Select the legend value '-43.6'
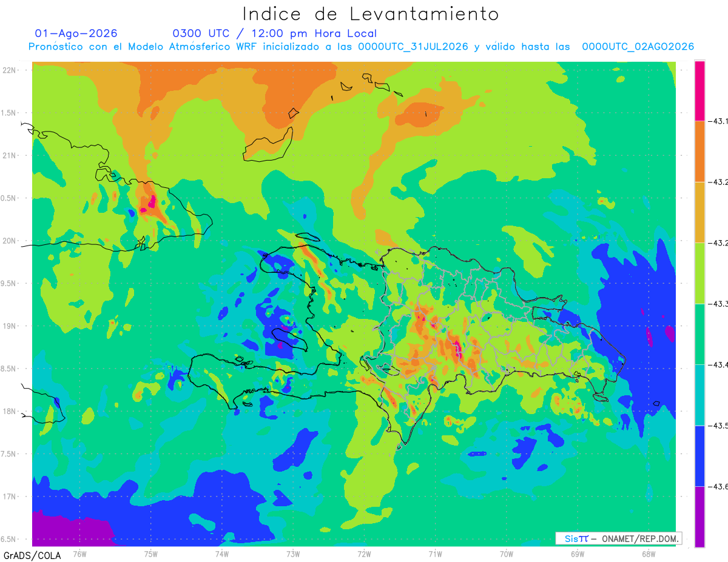This screenshot has width=728, height=562. click(719, 486)
